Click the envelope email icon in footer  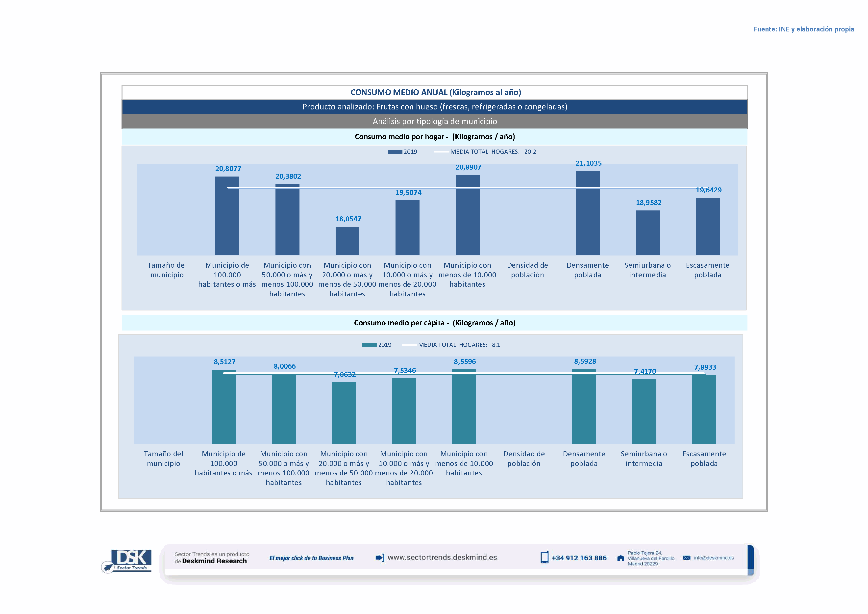[686, 558]
